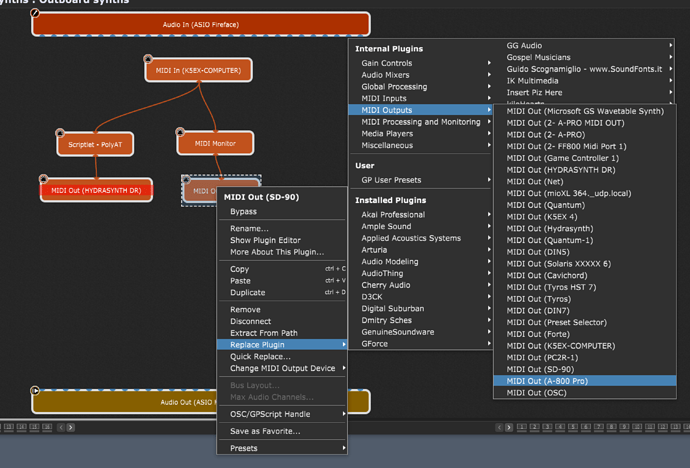Pick MIDI Out (Microsoft GS Wavetable Synth)

pyautogui.click(x=585, y=111)
